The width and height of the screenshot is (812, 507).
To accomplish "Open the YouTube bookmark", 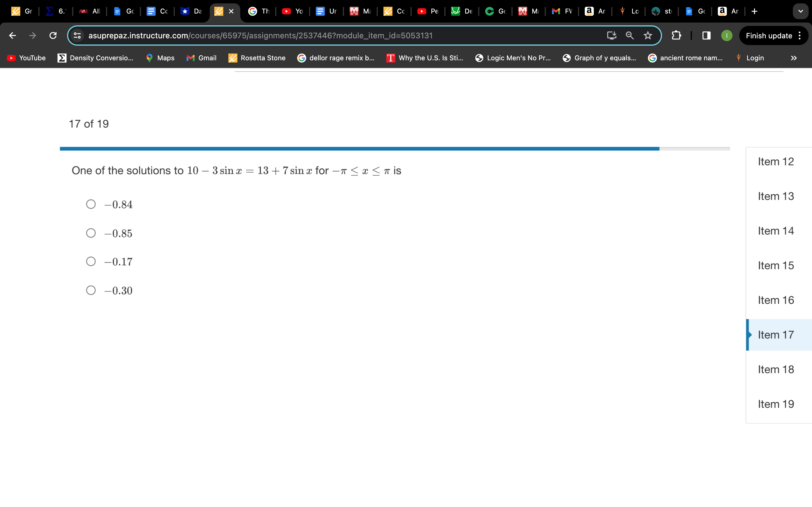I will point(26,58).
